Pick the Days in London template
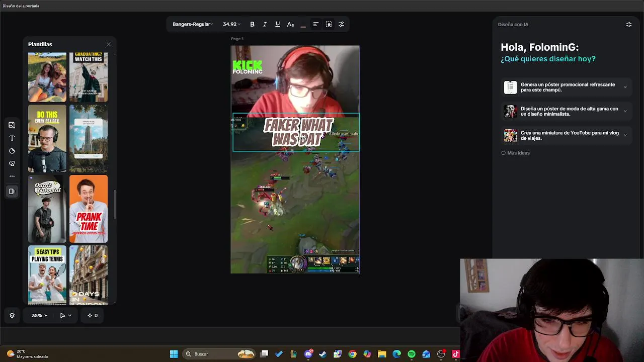644x362 pixels. [89, 275]
